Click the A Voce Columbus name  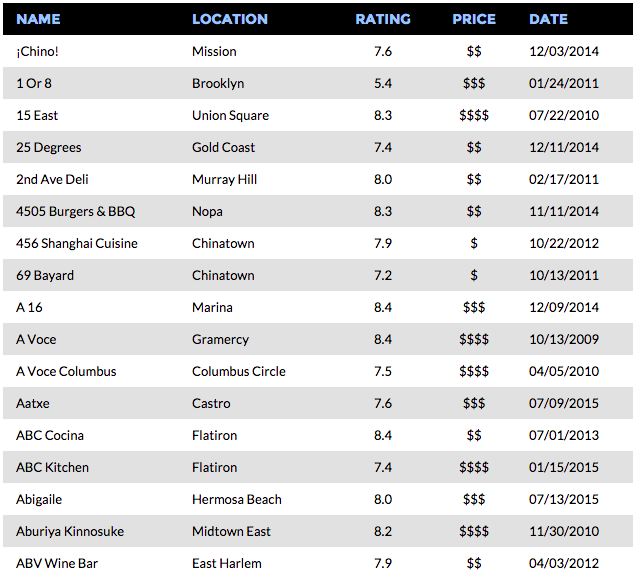pyautogui.click(x=66, y=372)
